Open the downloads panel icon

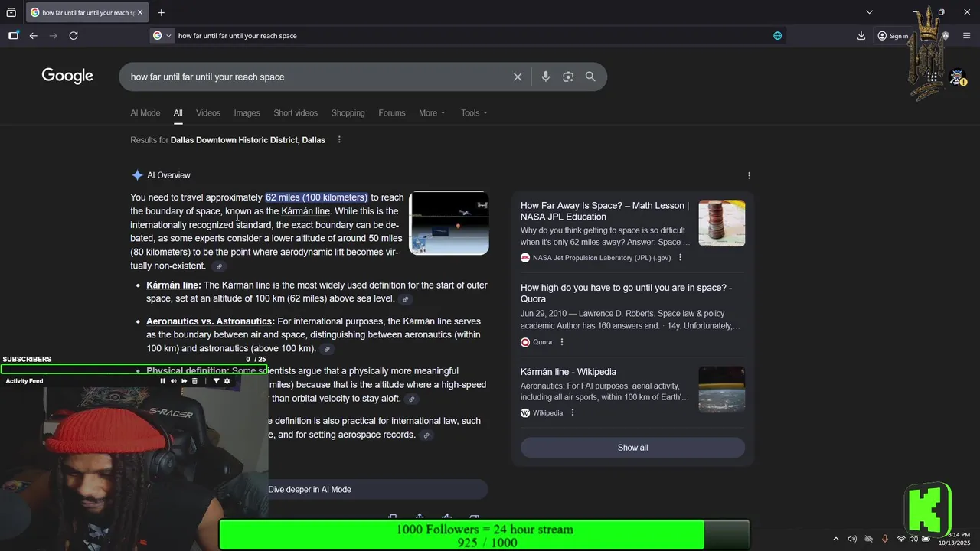click(x=861, y=35)
